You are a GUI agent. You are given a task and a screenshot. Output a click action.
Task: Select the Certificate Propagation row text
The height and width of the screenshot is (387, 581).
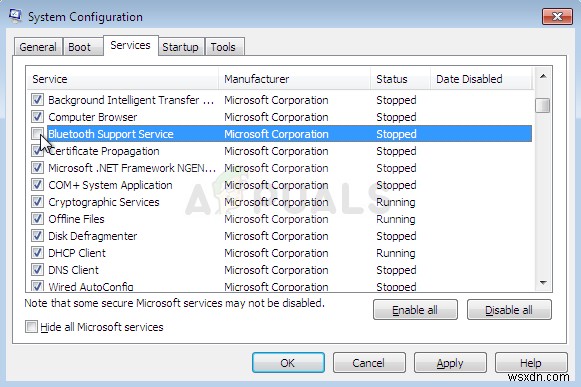[104, 151]
